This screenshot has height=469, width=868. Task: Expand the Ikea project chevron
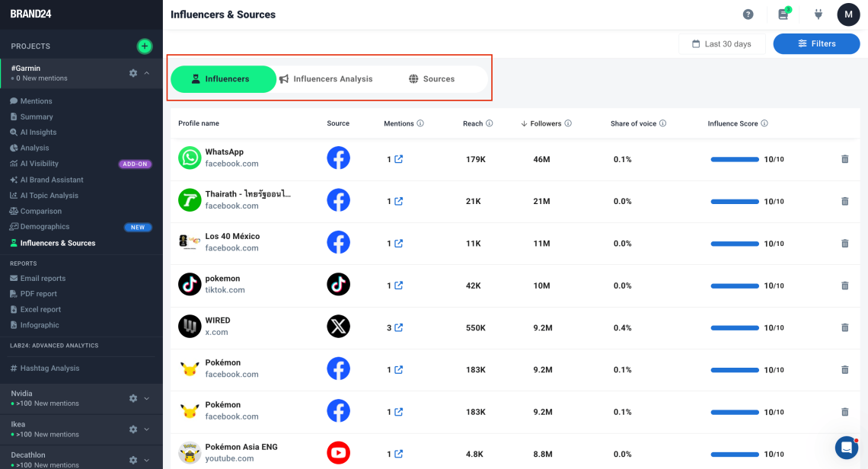coord(147,429)
